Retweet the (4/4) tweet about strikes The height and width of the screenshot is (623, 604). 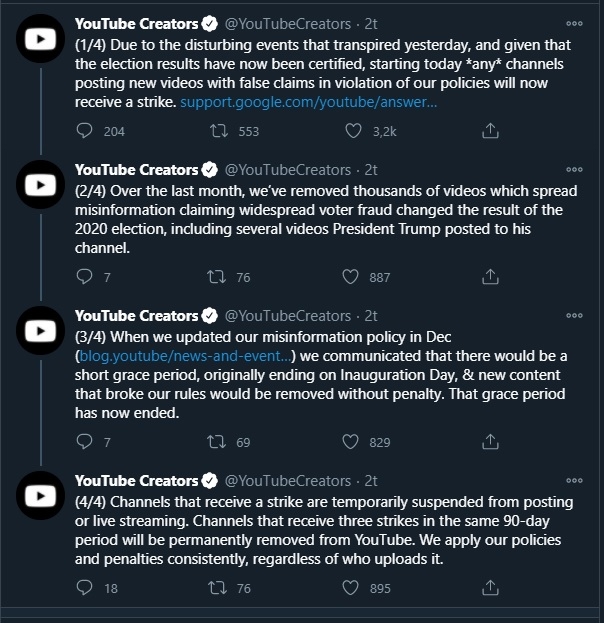point(217,588)
